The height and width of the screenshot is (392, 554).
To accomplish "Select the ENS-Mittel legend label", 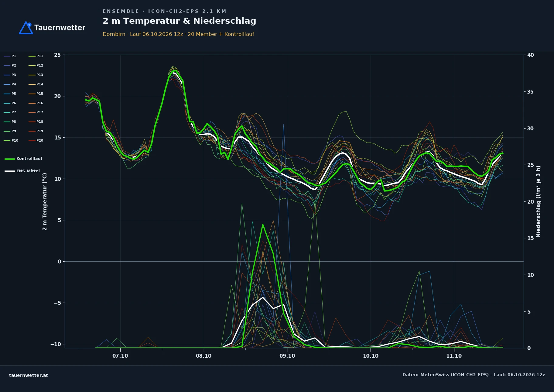I will [x=28, y=171].
